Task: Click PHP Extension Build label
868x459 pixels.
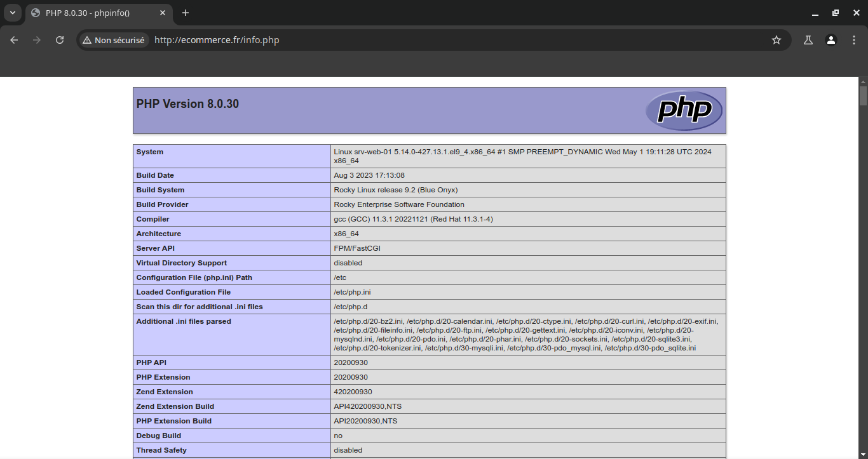Action: point(173,421)
